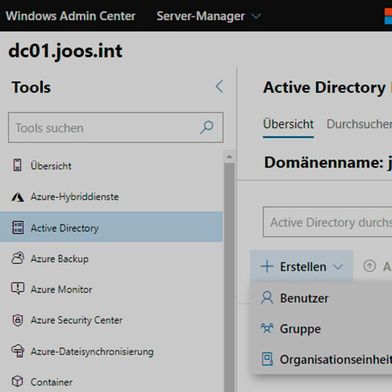Focus the Active Directory search field

(327, 222)
